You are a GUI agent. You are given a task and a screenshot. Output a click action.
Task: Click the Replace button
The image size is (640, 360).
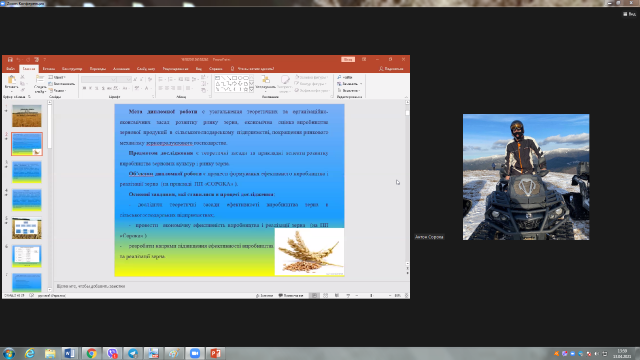tap(349, 84)
